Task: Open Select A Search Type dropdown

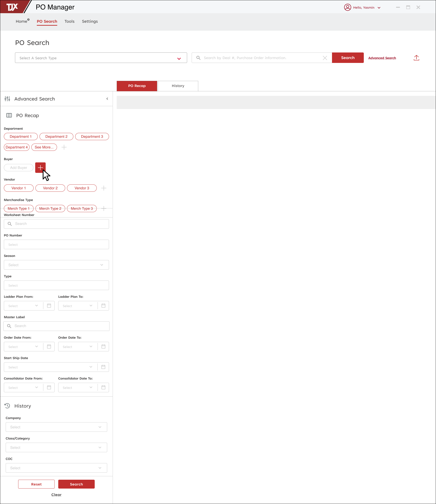Action: 101,58
